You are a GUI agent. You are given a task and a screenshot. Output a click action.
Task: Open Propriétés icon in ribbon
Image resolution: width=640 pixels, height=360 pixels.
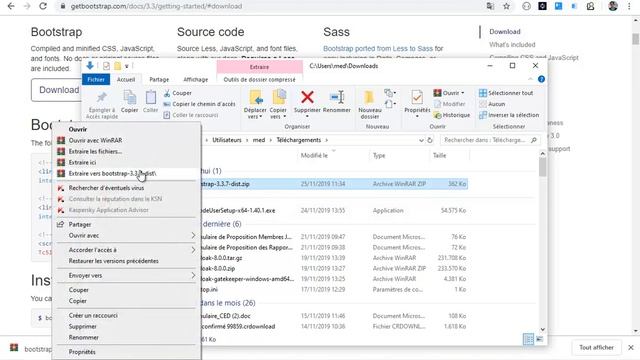[417, 98]
